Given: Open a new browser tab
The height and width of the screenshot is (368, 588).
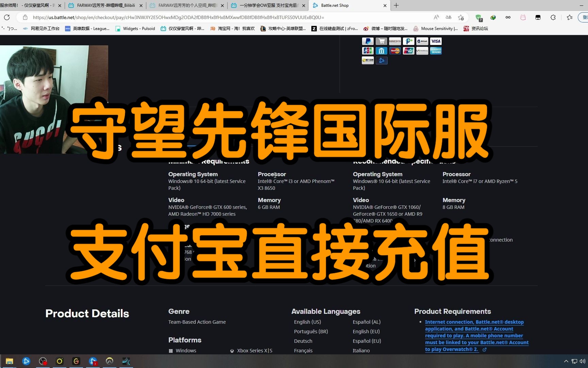Looking at the screenshot, I should pyautogui.click(x=396, y=5).
